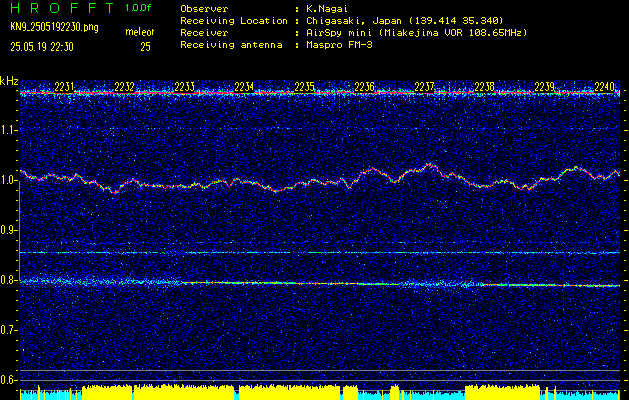
Task: Click the meteor count value 25
Action: pos(145,47)
